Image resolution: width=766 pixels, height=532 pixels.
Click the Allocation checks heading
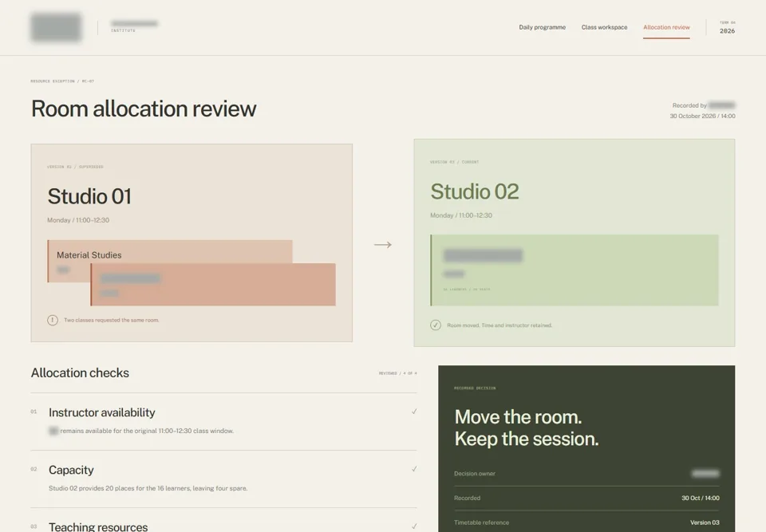click(x=80, y=372)
